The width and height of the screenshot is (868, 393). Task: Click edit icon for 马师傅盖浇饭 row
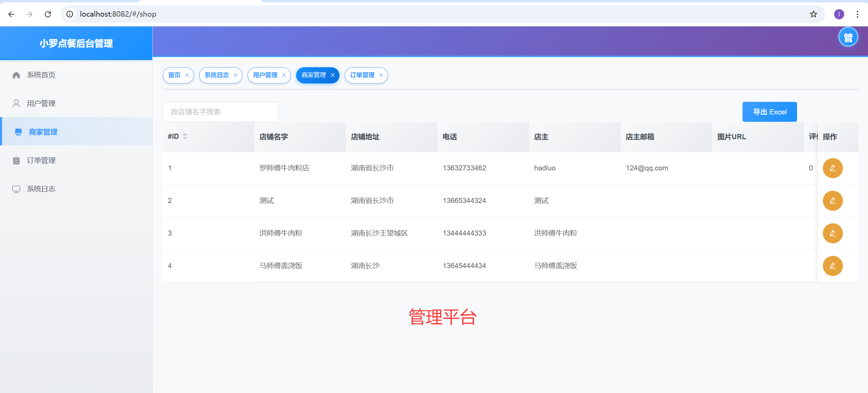click(x=832, y=266)
